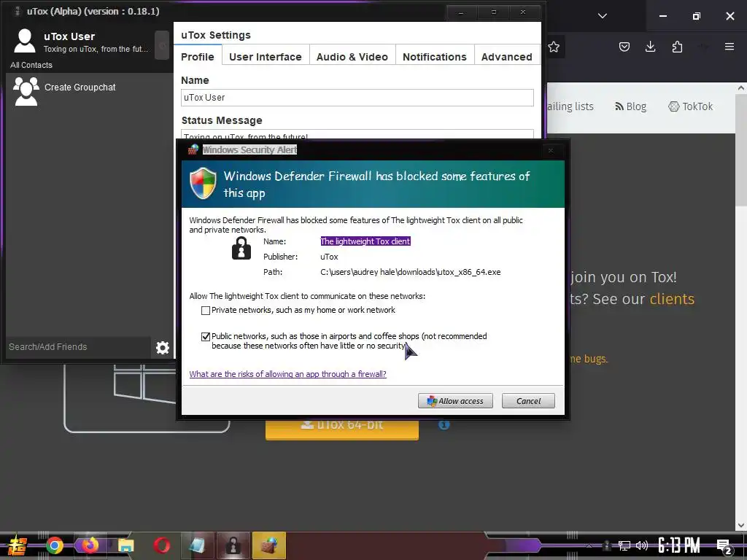Open Firefox downloads arrow icon
This screenshot has height=560, width=747.
click(x=650, y=47)
